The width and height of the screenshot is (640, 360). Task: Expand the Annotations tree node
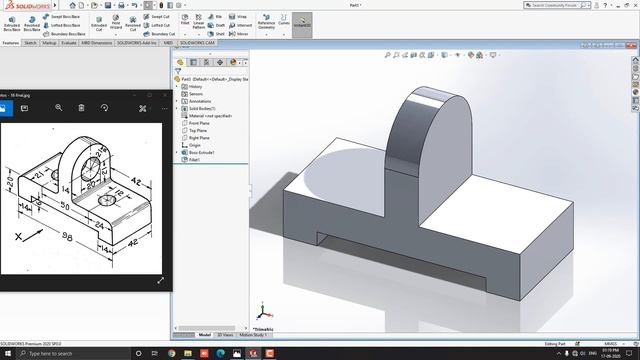tap(177, 101)
